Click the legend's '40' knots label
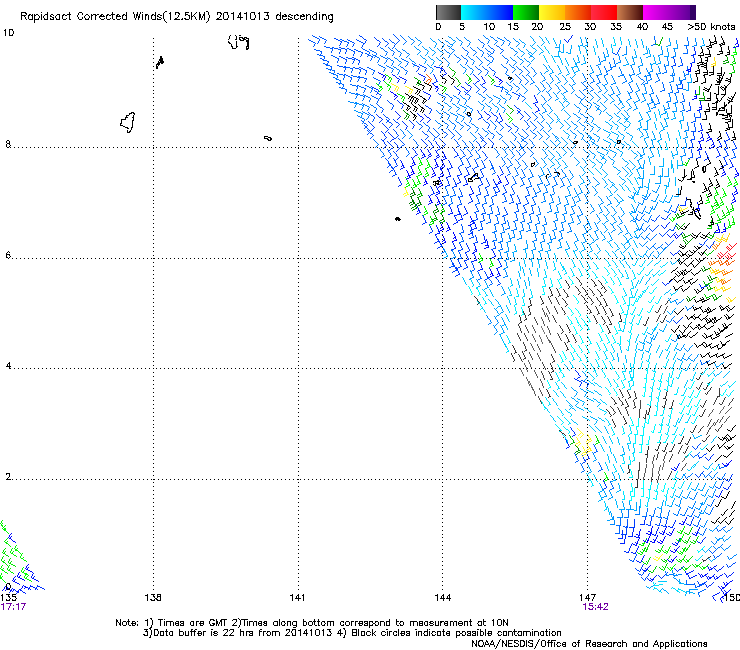The height and width of the screenshot is (650, 740). point(642,27)
